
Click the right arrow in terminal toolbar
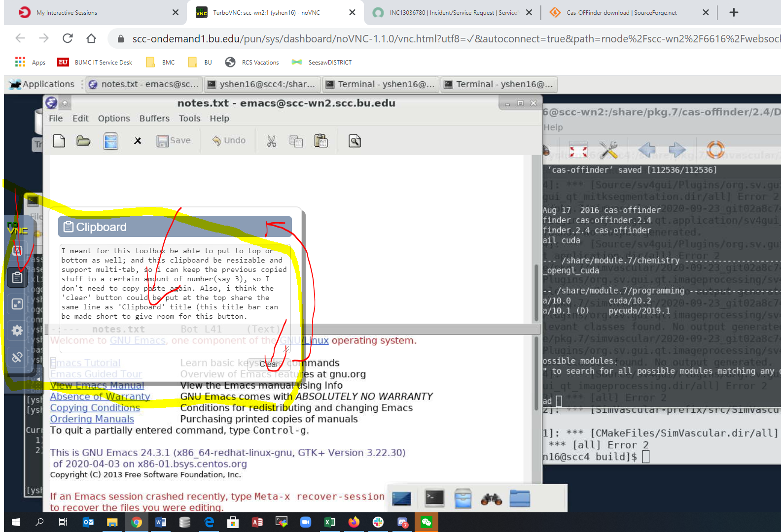677,150
